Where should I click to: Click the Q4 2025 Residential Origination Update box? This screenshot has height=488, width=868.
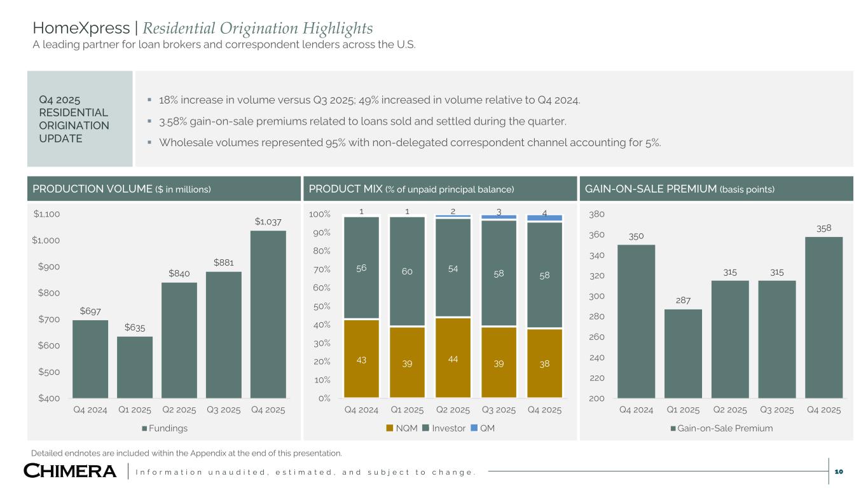point(79,119)
